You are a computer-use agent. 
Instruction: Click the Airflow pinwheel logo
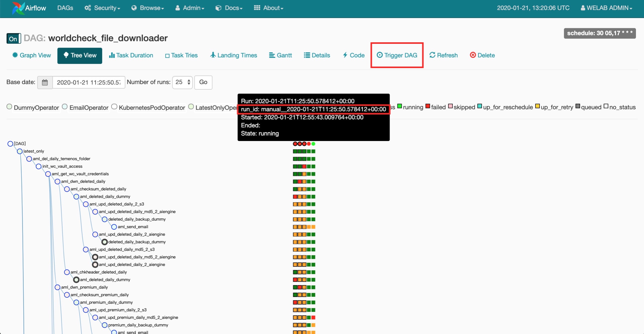click(x=18, y=8)
